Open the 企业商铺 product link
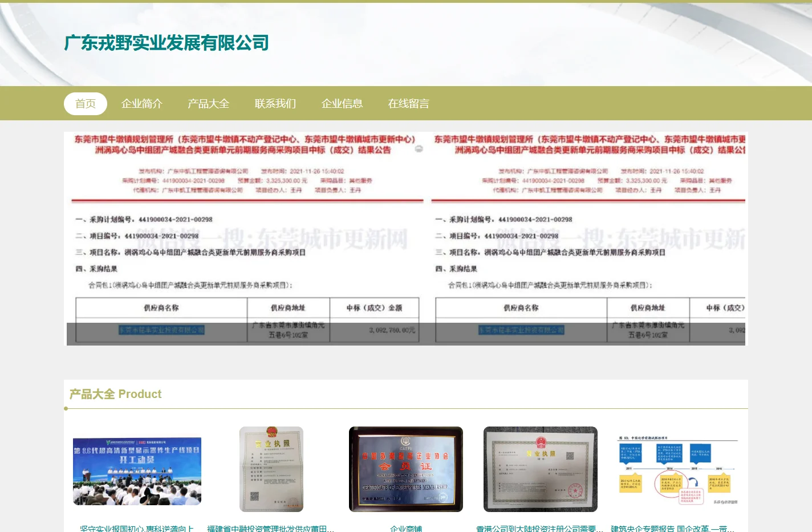 point(406,529)
